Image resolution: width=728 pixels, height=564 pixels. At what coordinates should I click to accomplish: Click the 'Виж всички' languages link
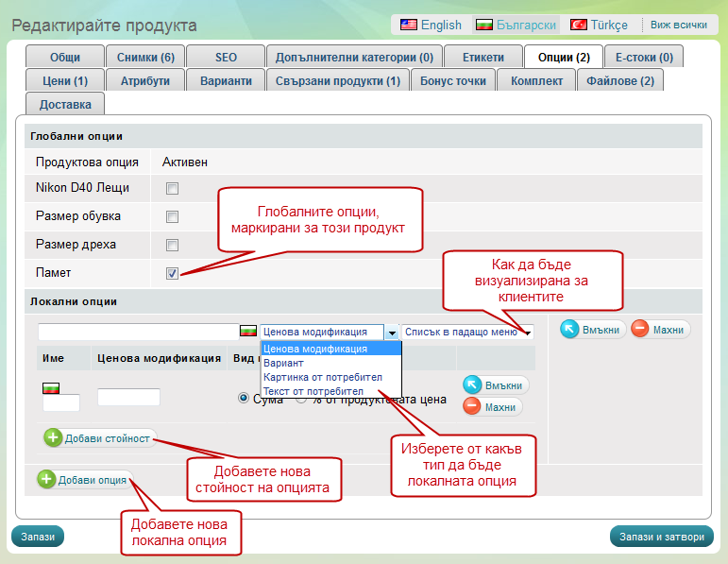point(678,25)
